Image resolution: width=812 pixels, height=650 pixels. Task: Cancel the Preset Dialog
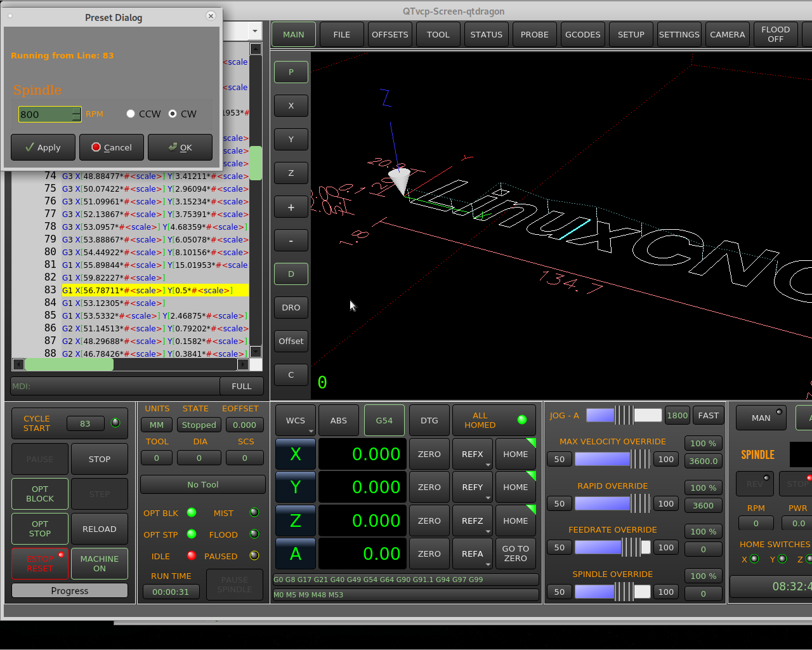coord(112,147)
